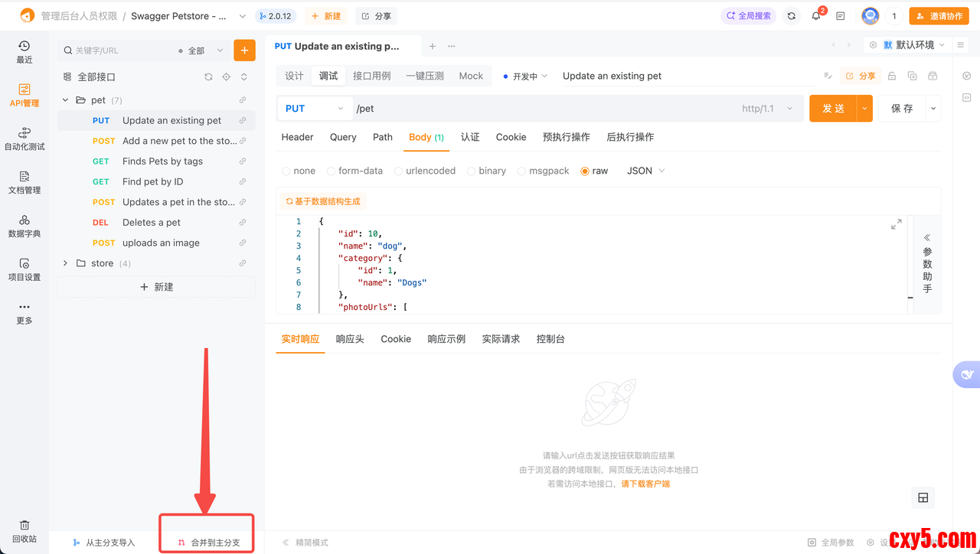Screen dimensions: 980x554
Task: Expand the store folder
Action: coord(65,263)
